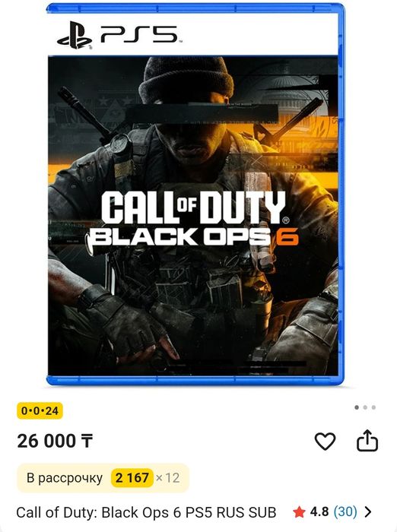Select the 2 167 monthly payment pill
The image size is (397, 532).
click(132, 478)
